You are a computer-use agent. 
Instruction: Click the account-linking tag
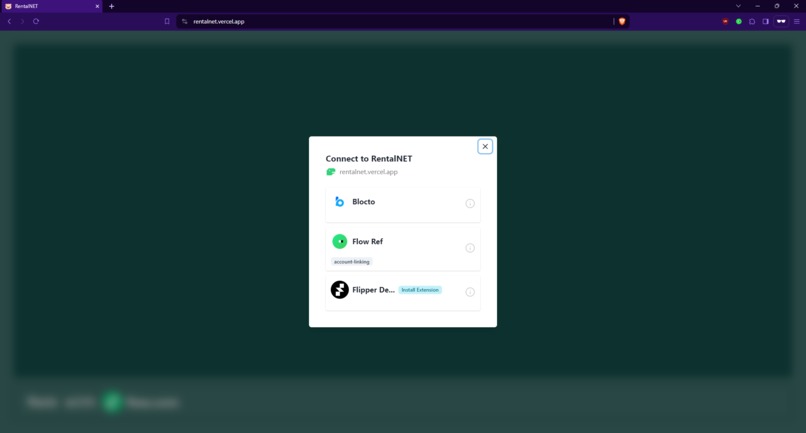click(352, 262)
